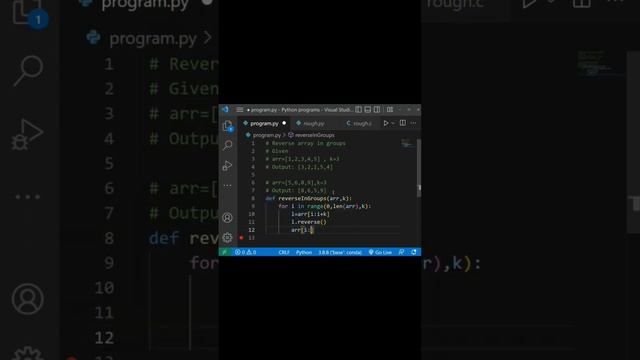The height and width of the screenshot is (360, 640).
Task: Click the feedback icon in the status bar
Action: coord(402,252)
